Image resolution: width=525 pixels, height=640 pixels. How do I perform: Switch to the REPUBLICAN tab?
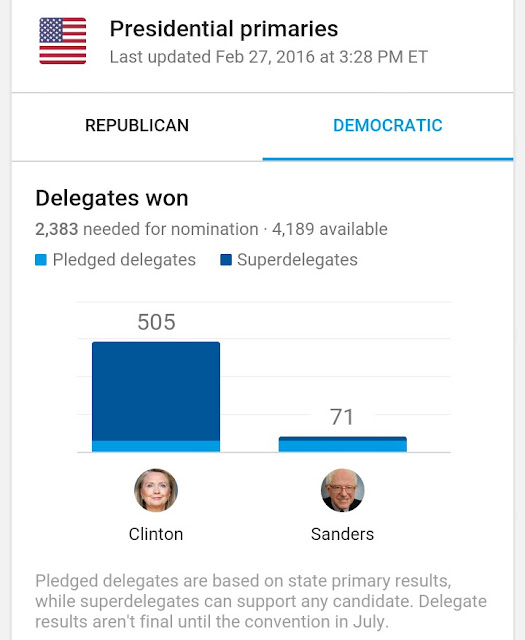(x=137, y=126)
